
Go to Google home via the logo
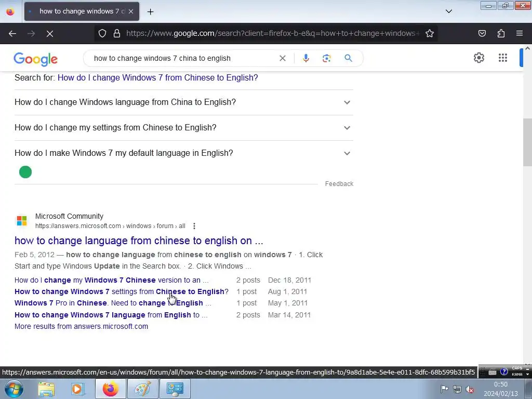point(36,59)
